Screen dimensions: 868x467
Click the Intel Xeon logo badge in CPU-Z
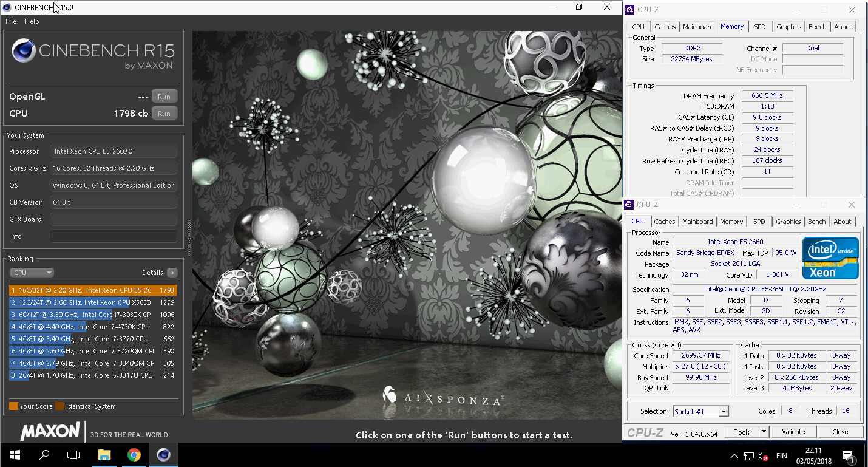point(830,257)
